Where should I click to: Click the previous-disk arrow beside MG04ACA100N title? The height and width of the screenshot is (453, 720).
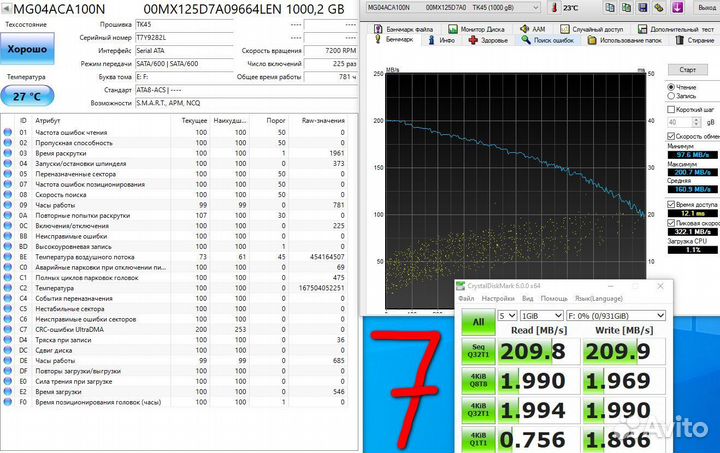6,9
